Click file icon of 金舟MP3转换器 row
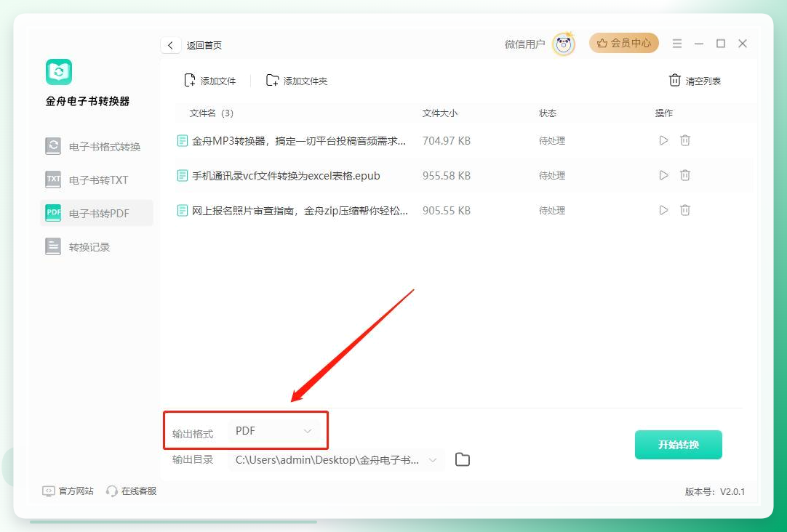The image size is (787, 532). tap(182, 141)
